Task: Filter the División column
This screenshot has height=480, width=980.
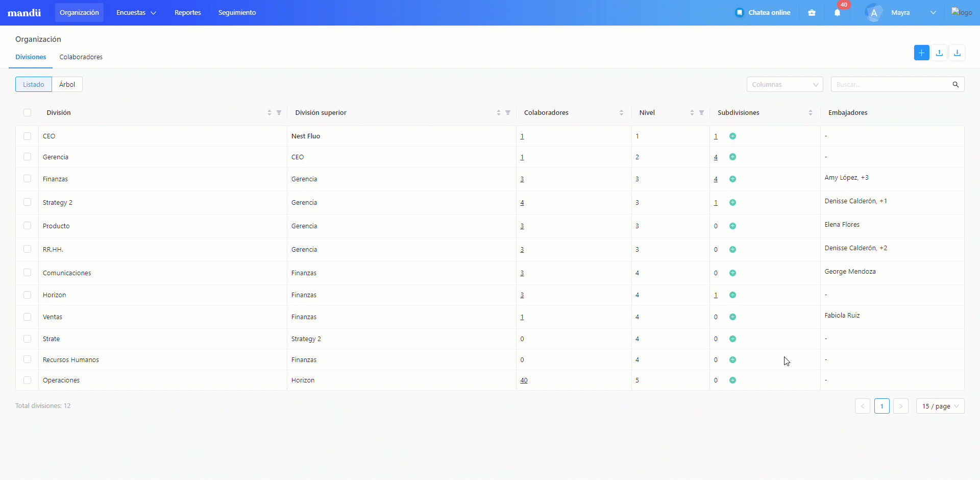Action: 279,113
